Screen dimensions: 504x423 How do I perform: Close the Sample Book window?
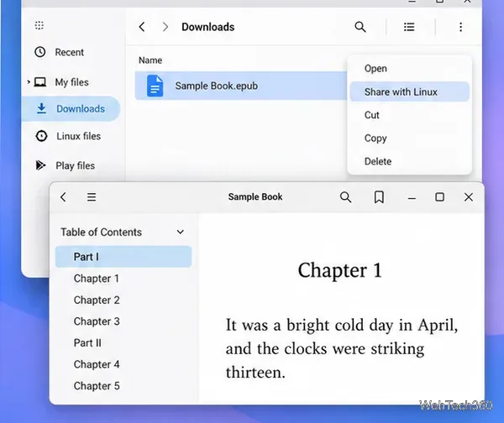click(x=469, y=197)
